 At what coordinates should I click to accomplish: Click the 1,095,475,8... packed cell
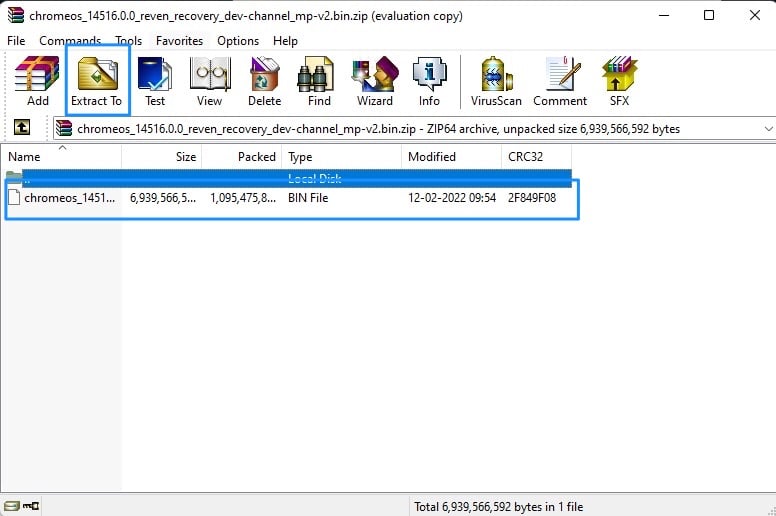pos(243,198)
